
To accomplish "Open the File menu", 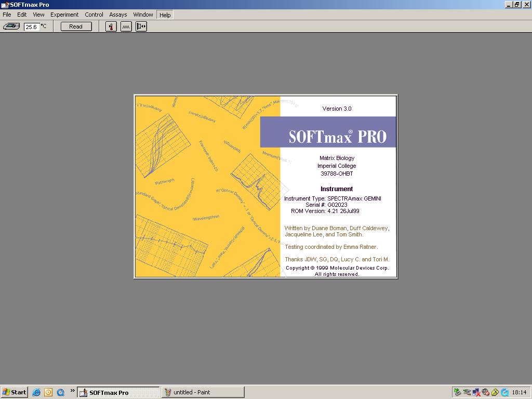I will coord(7,15).
